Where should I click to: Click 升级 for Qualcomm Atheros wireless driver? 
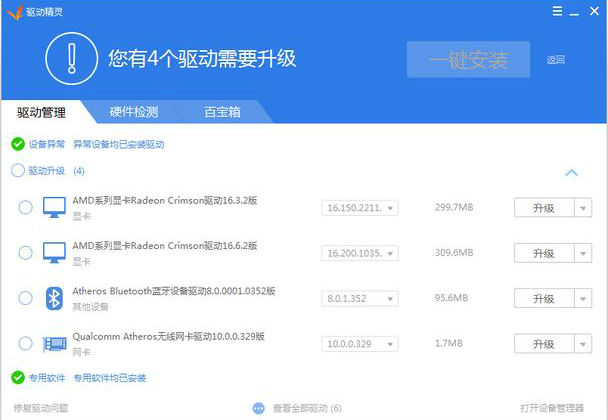click(544, 344)
